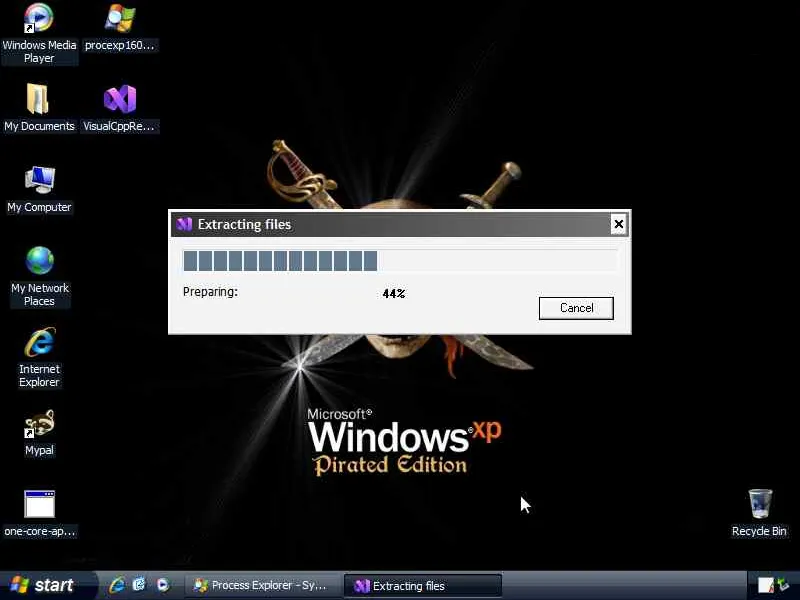Viewport: 800px width, 600px height.
Task: Select the VisualCppRe installer desktop icon
Action: tap(119, 108)
